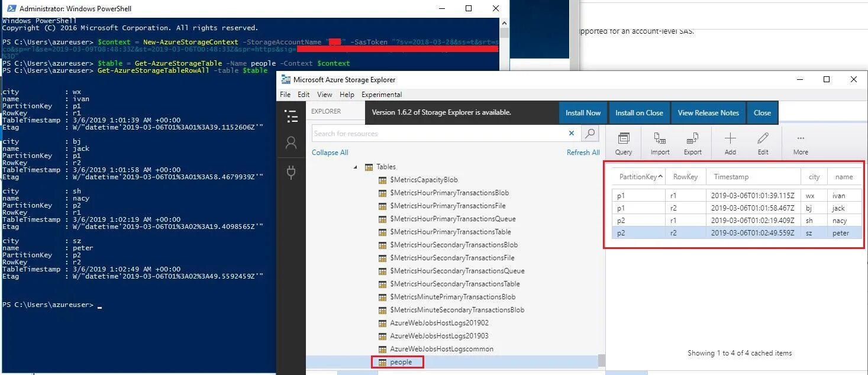Select the row with name nacy
Screen dimensions: 868x375
737,221
